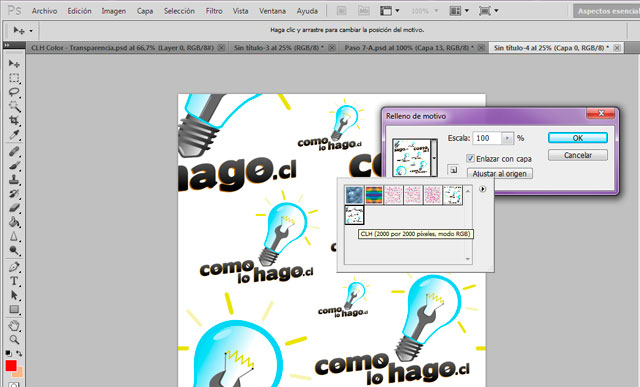Select the Crop tool

tap(14, 120)
